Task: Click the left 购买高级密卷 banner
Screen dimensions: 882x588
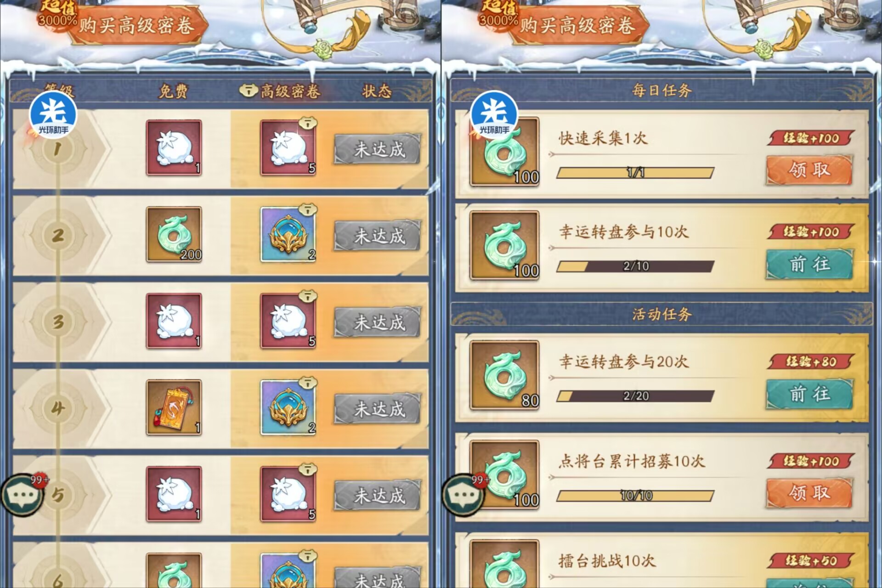Action: (136, 25)
